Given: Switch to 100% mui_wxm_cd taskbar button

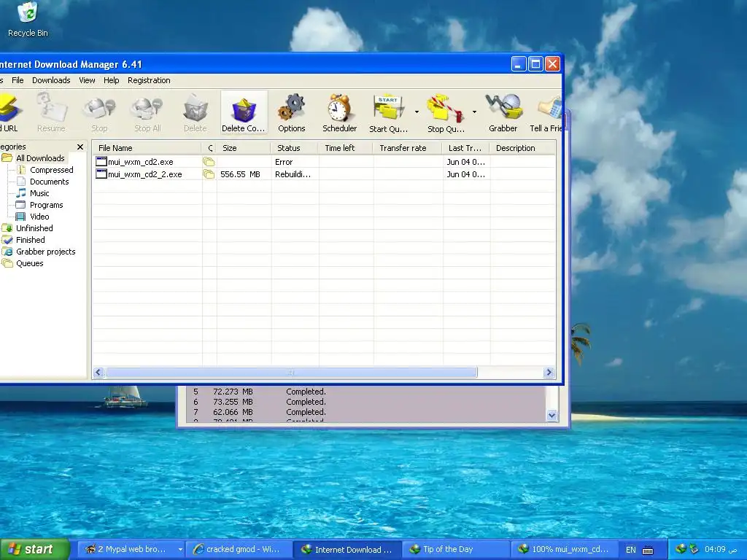Looking at the screenshot, I should click(x=564, y=550).
